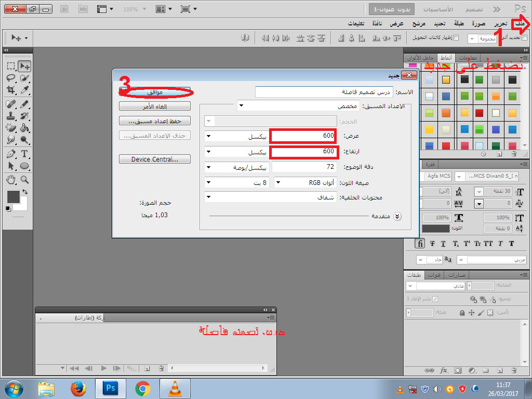The width and height of the screenshot is (532, 399).
Task: Select the Lasso tool
Action: (11, 78)
